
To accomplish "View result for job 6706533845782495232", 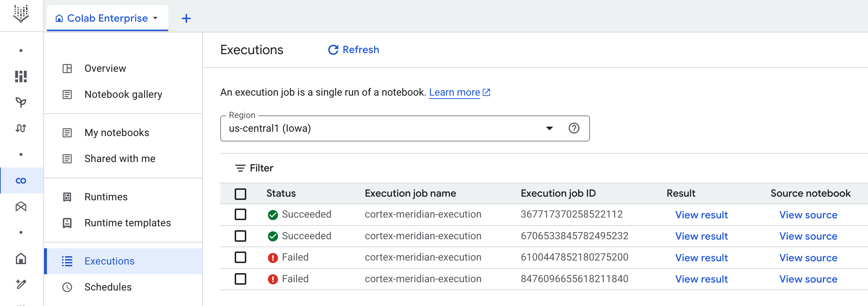I will tap(701, 236).
